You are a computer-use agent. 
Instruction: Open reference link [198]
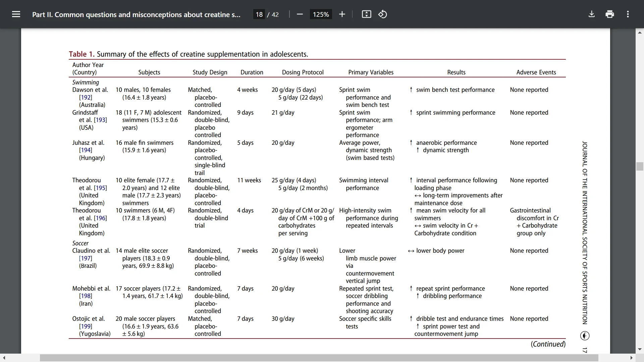tap(86, 296)
